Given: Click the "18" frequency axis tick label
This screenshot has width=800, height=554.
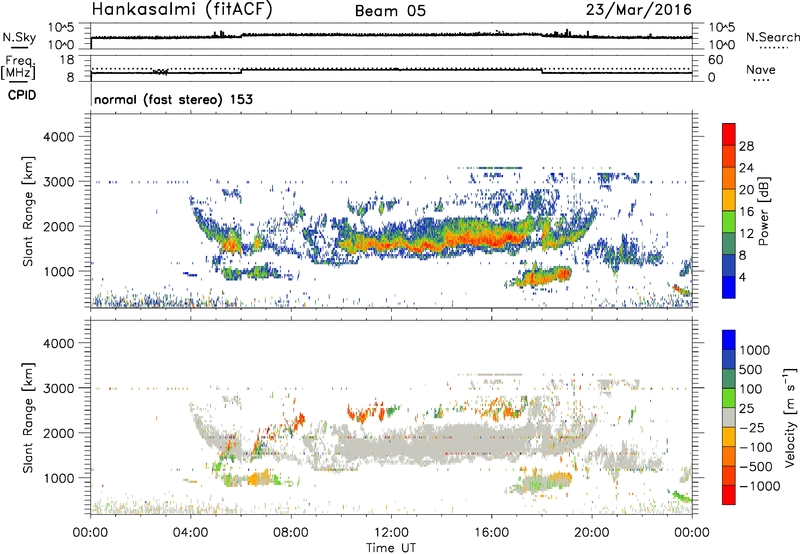Looking at the screenshot, I should click(x=67, y=60).
